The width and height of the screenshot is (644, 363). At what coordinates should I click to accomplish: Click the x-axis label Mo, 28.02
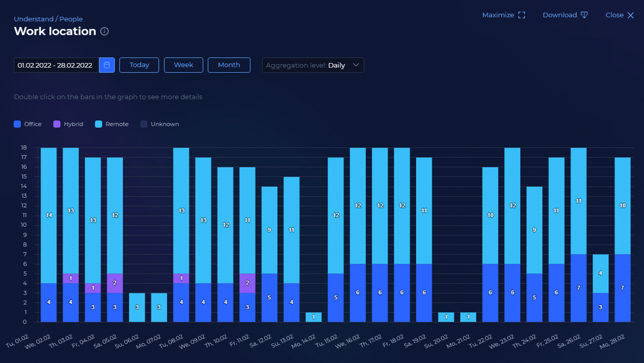pyautogui.click(x=612, y=342)
